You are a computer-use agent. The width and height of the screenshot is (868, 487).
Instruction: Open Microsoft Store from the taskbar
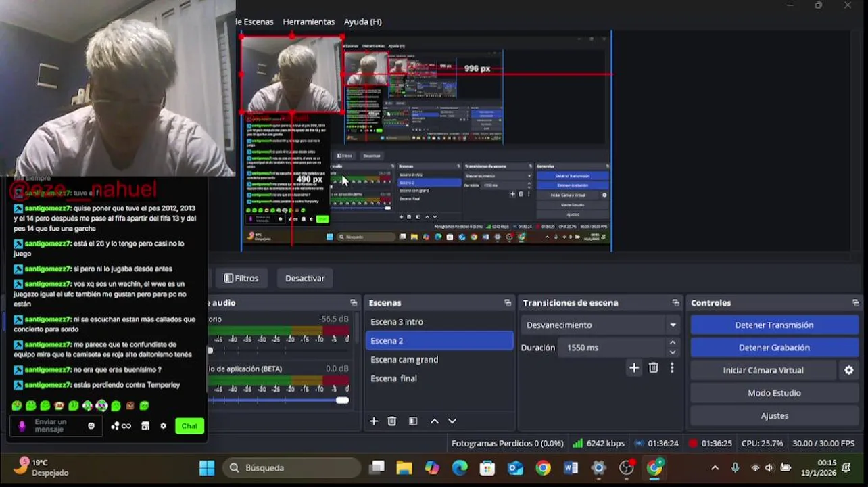487,467
